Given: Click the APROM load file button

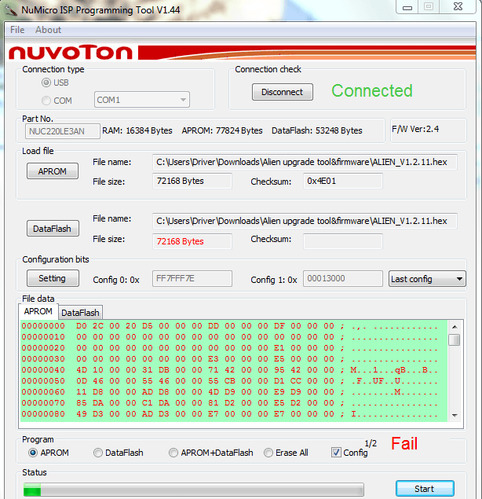Looking at the screenshot, I should click(x=53, y=171).
